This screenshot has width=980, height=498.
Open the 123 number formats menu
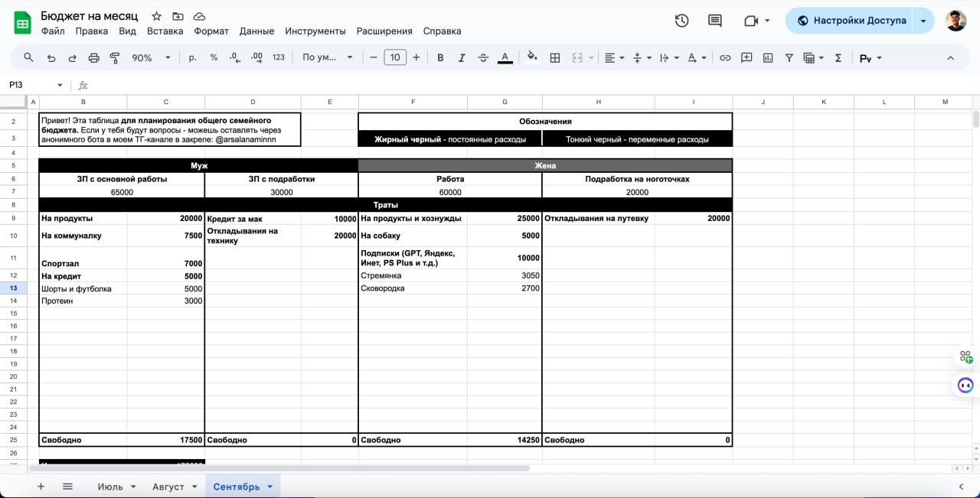(279, 57)
